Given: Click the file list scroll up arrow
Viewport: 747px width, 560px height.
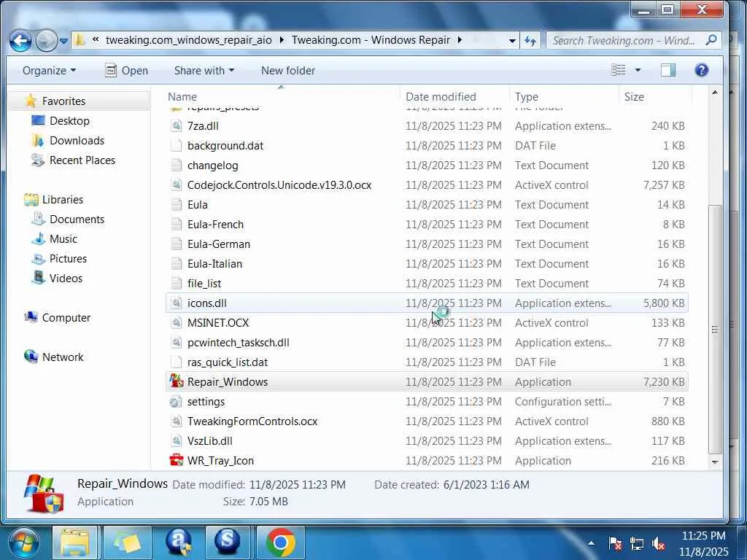Looking at the screenshot, I should (x=715, y=93).
